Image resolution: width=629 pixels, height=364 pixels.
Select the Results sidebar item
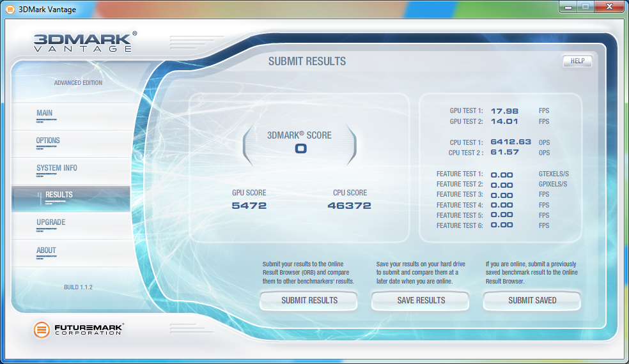59,195
